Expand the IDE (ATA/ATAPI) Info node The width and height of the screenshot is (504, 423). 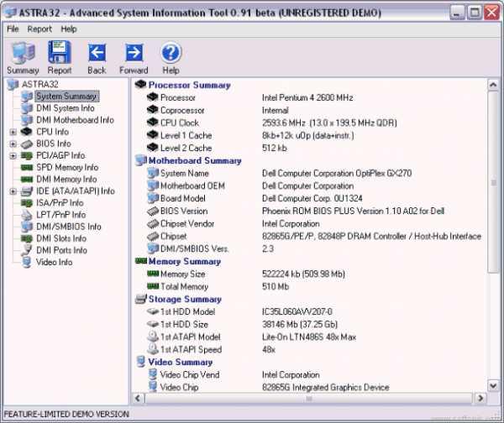pos(13,191)
